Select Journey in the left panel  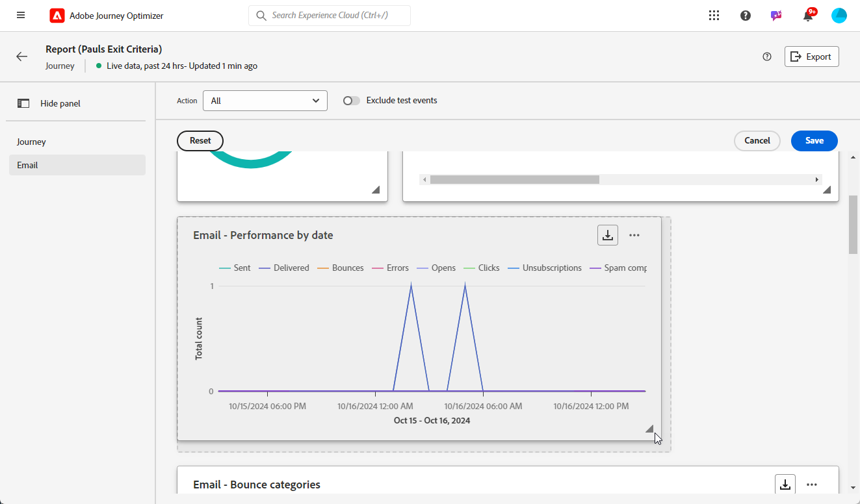point(31,142)
